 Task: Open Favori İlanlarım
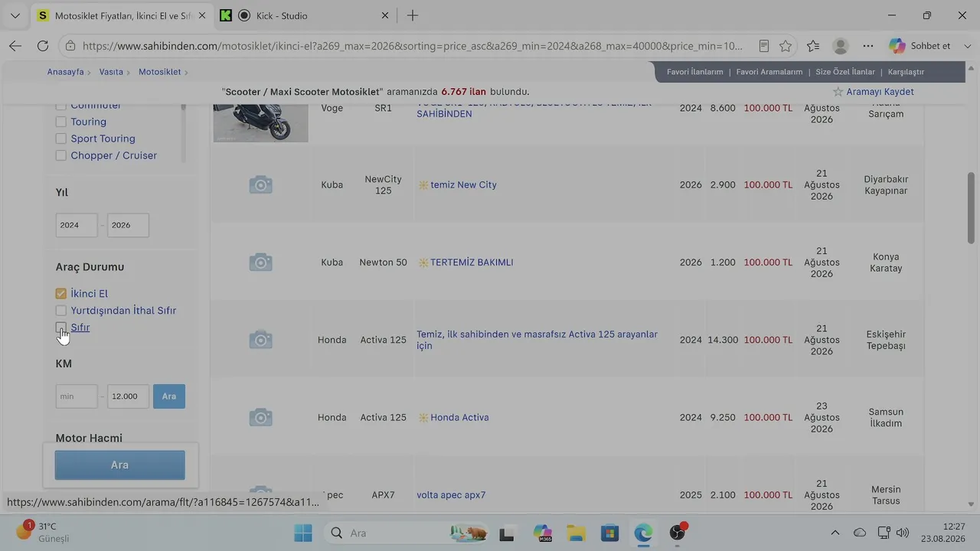pos(695,72)
